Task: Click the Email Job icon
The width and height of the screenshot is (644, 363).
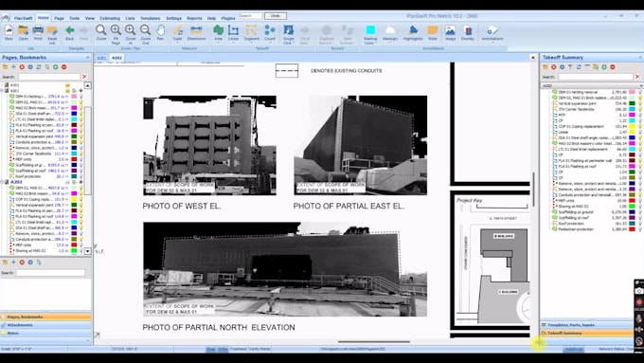Action: (52, 34)
